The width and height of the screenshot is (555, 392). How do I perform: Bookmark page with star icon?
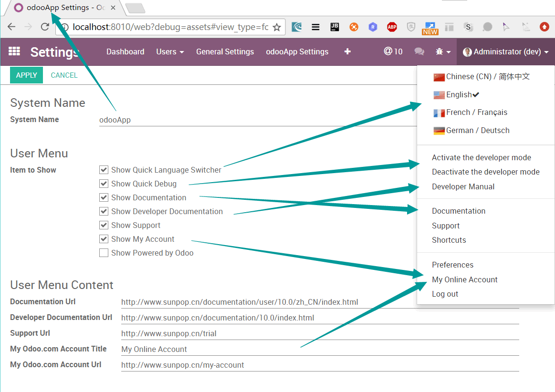276,27
